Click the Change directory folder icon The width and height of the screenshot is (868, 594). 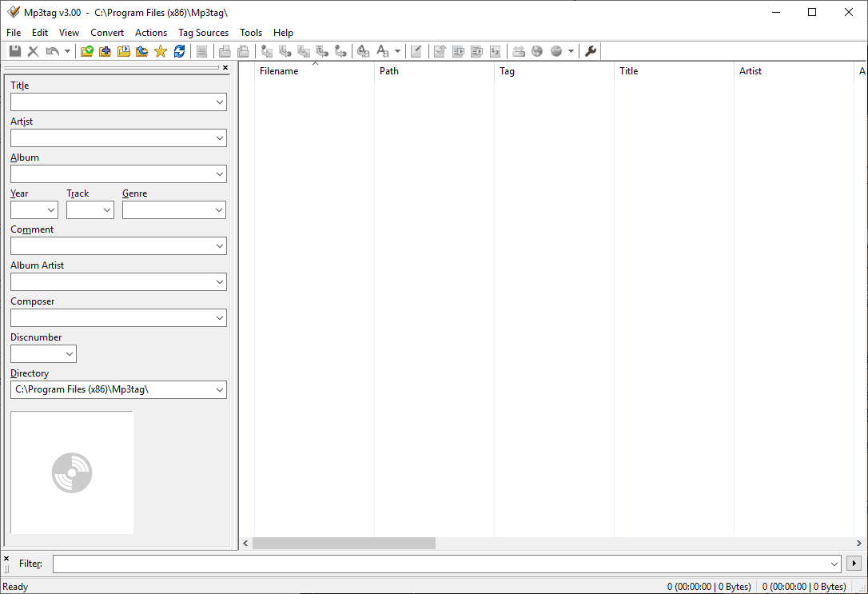click(87, 51)
